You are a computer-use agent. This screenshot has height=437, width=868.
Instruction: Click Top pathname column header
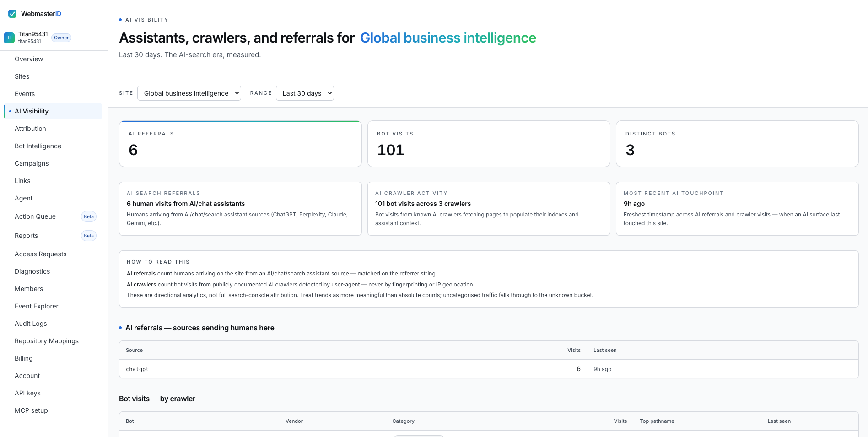pos(657,421)
